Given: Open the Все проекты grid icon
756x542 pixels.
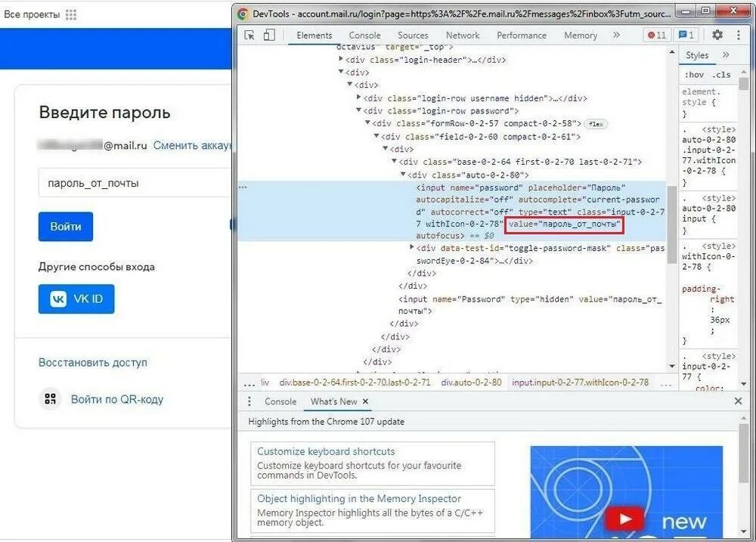Looking at the screenshot, I should [x=71, y=14].
